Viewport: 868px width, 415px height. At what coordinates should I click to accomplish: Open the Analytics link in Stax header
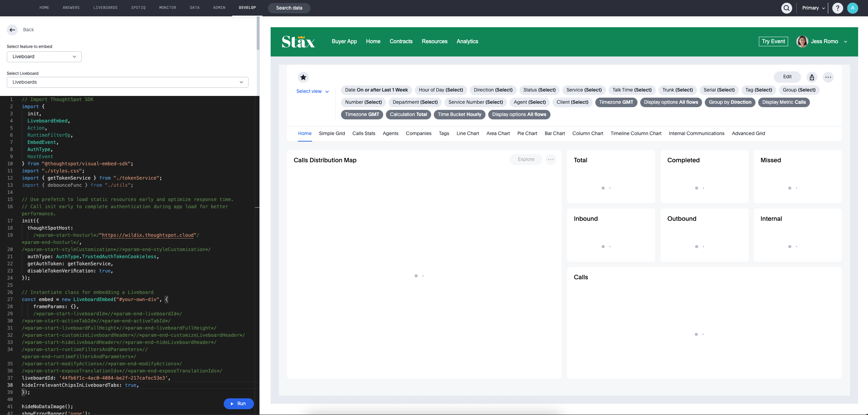tap(467, 41)
